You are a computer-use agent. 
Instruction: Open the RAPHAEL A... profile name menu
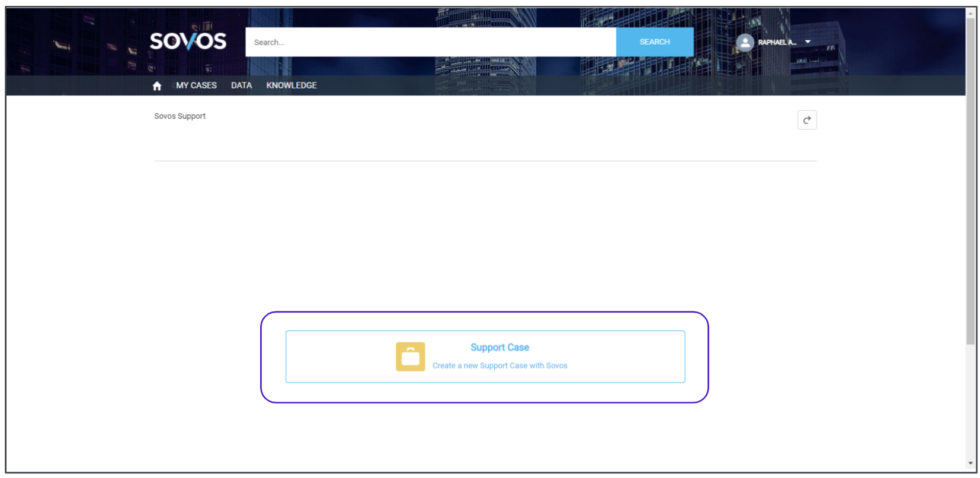click(777, 42)
